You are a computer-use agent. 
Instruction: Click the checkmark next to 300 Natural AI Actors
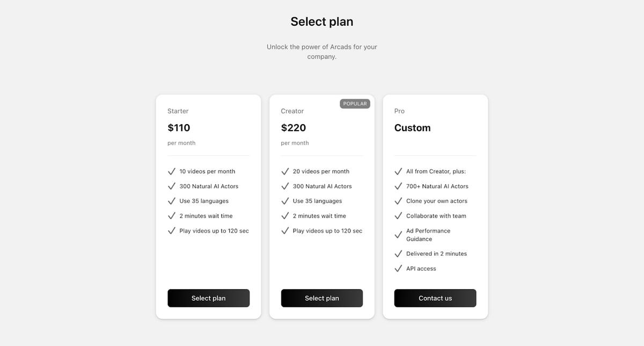(x=172, y=186)
